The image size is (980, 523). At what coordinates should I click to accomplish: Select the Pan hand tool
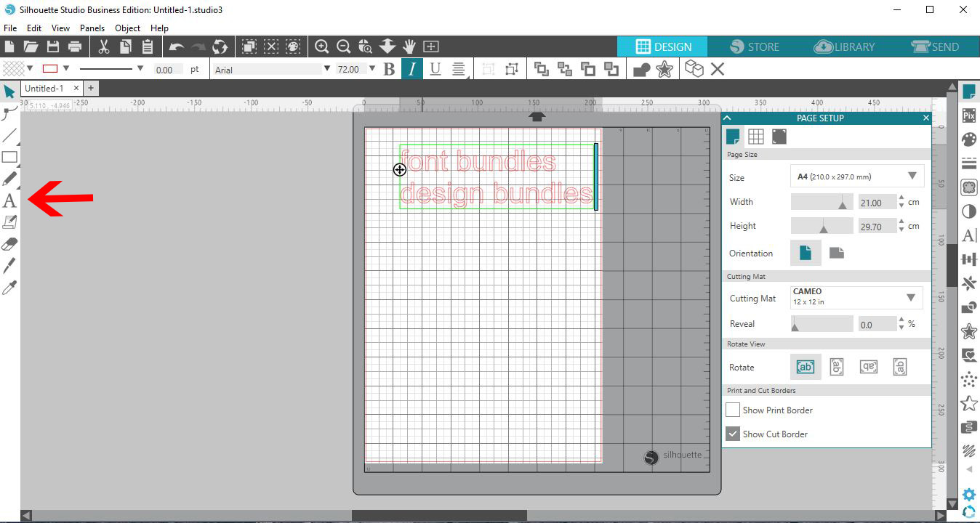pos(409,46)
